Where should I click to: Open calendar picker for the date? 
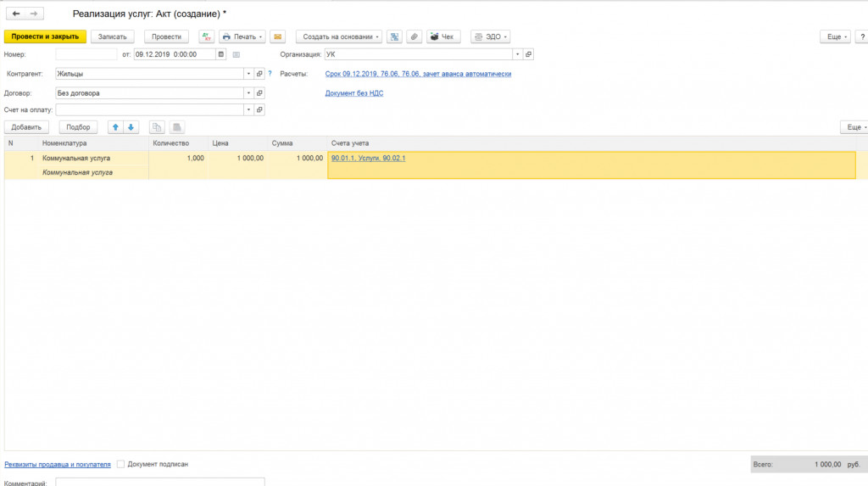(221, 54)
